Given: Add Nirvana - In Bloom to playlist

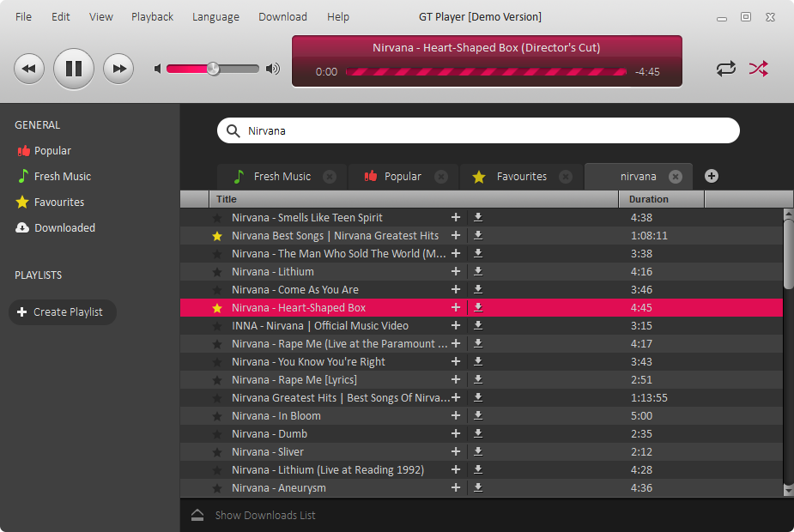Looking at the screenshot, I should [456, 415].
